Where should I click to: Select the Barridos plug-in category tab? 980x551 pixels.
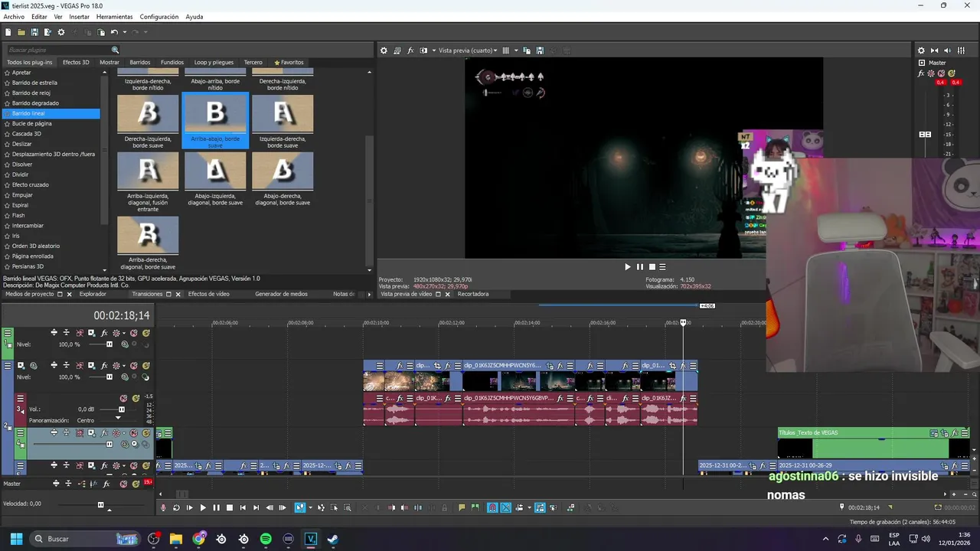coord(140,62)
